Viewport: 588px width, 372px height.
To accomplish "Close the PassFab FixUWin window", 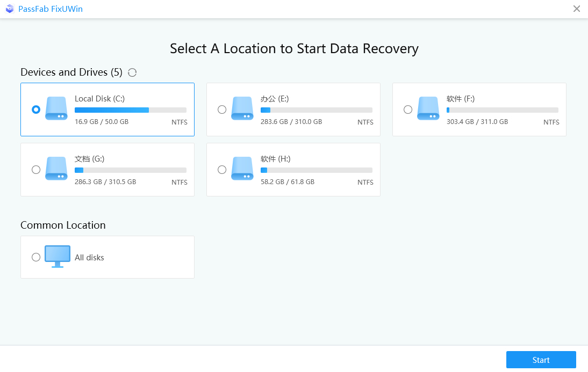I will tap(576, 9).
